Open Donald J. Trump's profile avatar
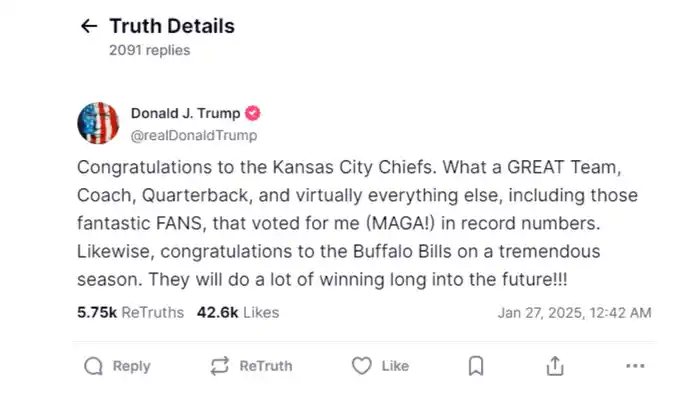The width and height of the screenshot is (700, 420). [98, 124]
